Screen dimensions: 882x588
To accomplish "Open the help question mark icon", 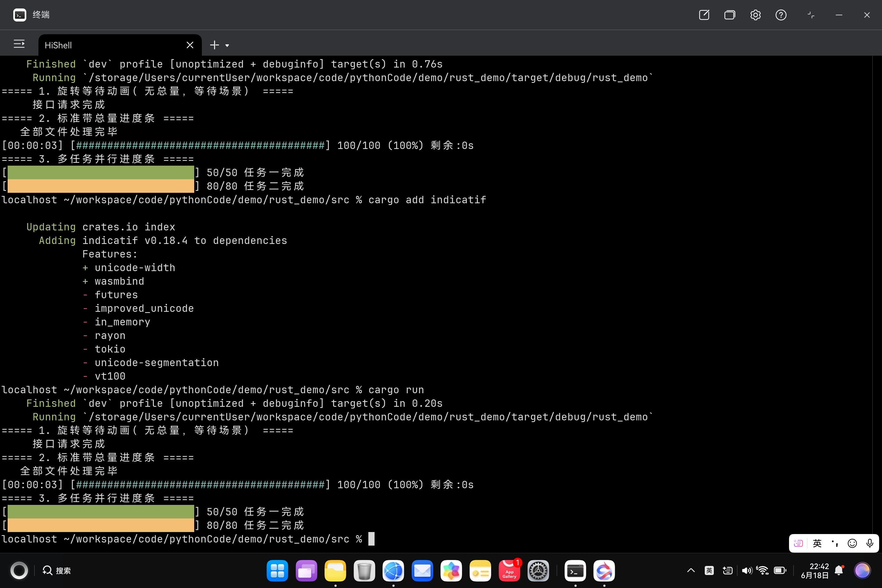I will coord(781,15).
